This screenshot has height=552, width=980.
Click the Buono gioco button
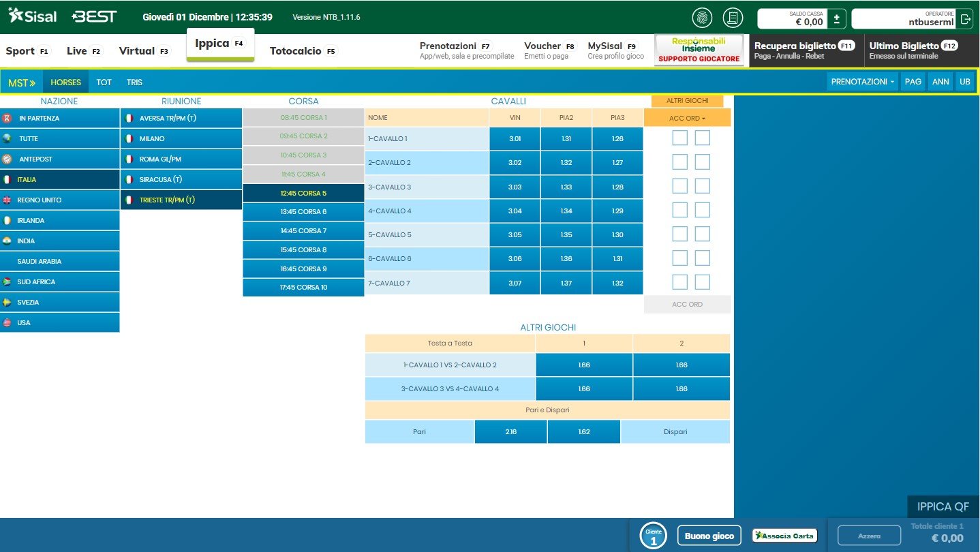709,536
